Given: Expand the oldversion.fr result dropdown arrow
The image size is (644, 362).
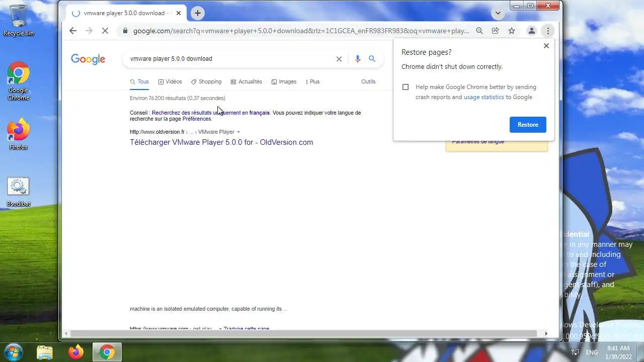Looking at the screenshot, I should click(238, 132).
